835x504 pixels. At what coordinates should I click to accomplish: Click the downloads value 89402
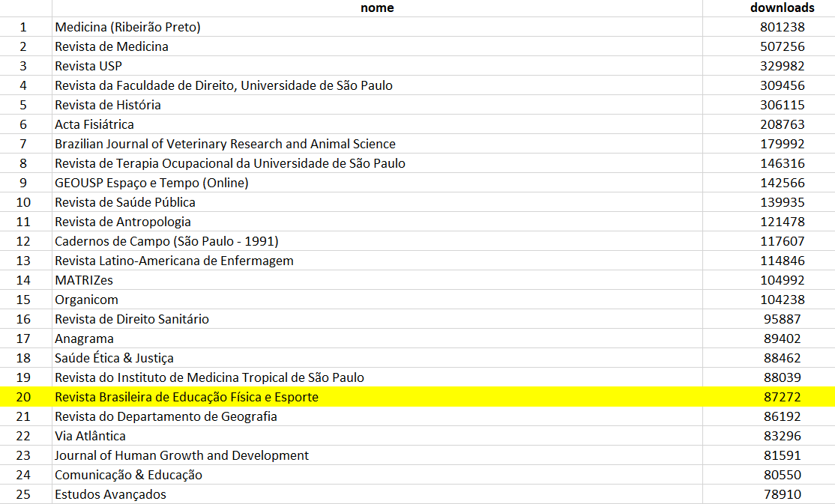pyautogui.click(x=782, y=338)
